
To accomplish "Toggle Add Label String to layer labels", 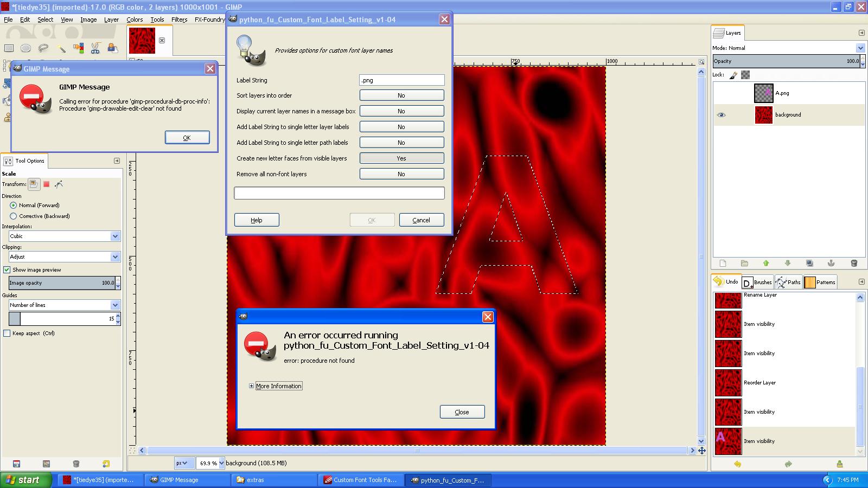I will tap(401, 127).
